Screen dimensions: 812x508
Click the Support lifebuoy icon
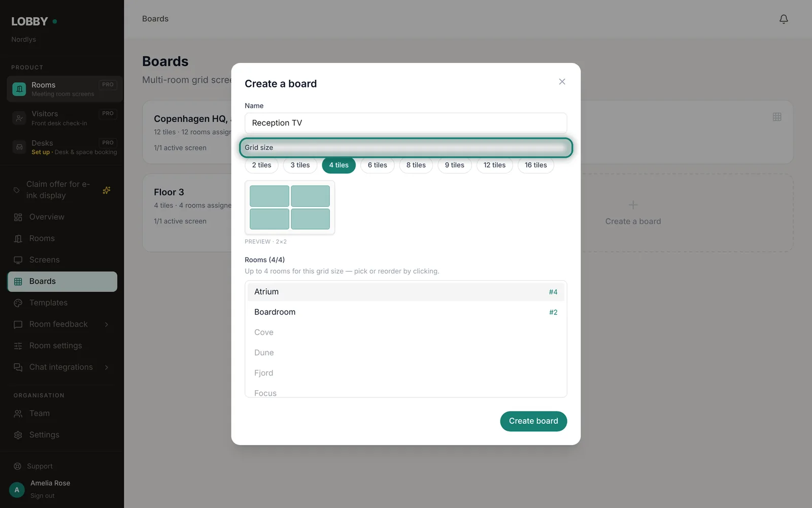coord(18,466)
